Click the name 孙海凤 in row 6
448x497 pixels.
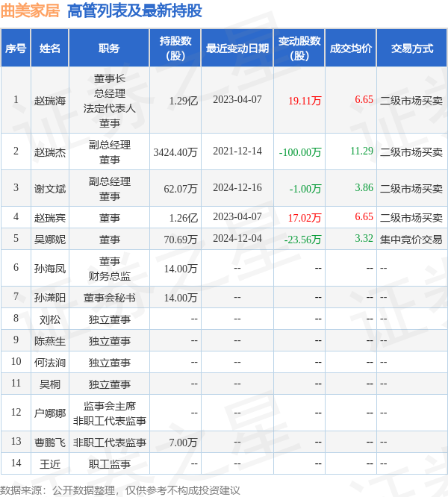coord(50,269)
